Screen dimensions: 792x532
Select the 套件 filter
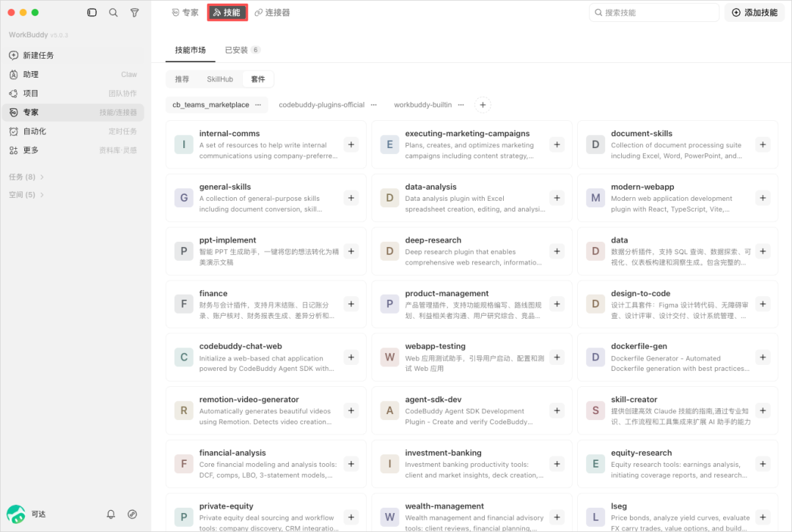tap(258, 79)
